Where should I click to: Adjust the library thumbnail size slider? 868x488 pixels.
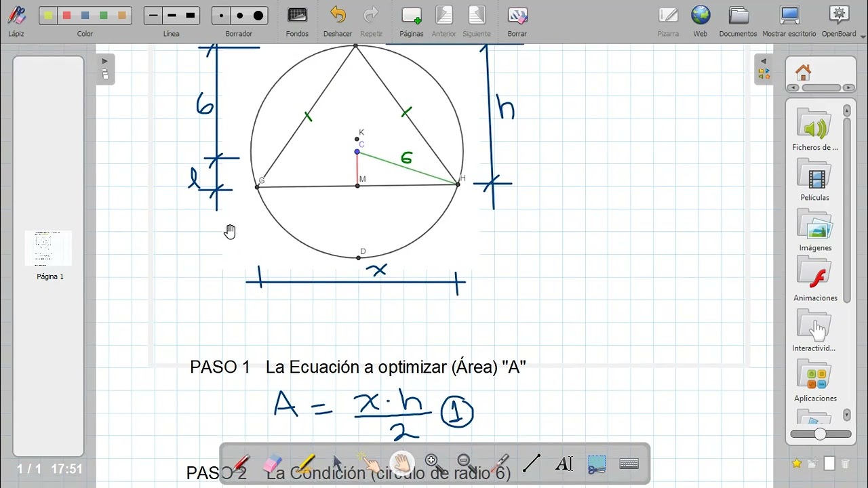pos(821,434)
